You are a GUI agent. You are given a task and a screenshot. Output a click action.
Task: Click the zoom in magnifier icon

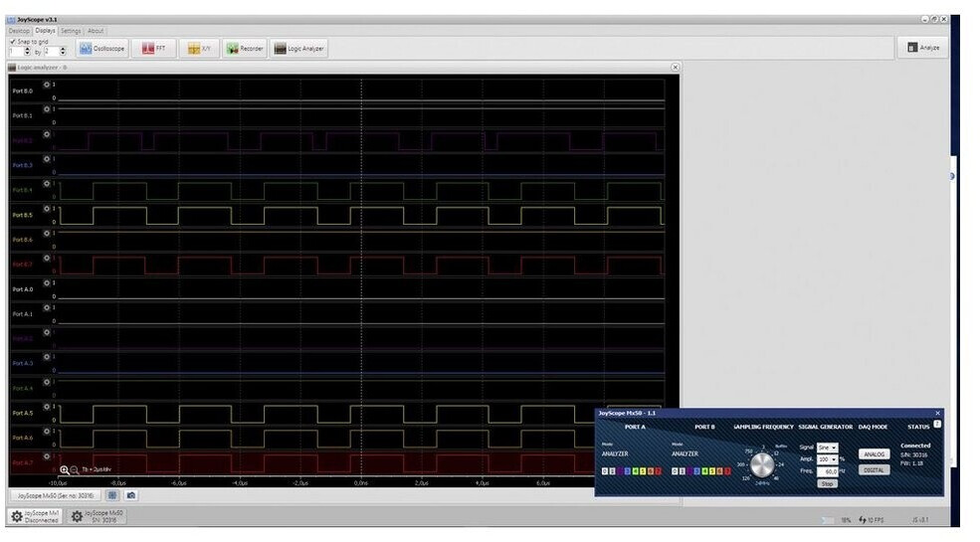tap(65, 469)
